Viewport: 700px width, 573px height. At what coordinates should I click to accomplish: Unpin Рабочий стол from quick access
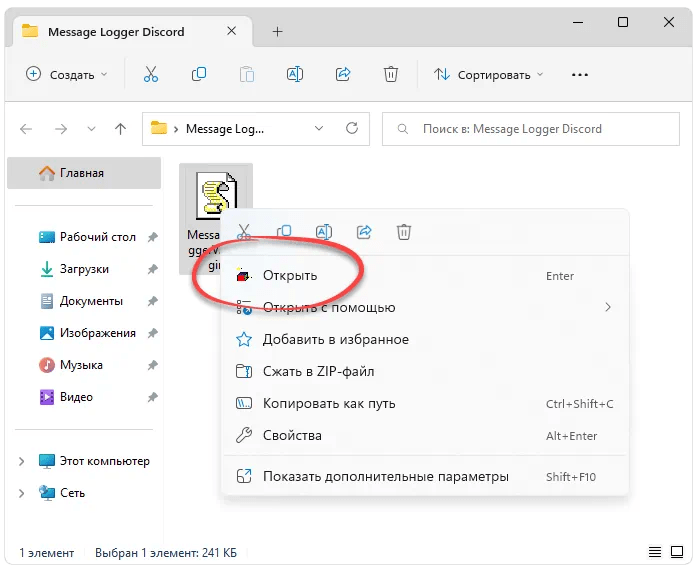tap(153, 237)
